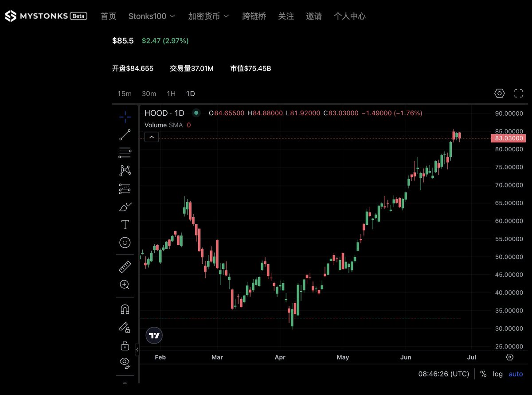This screenshot has width=532, height=395.
Task: Click the 市值$75.45B market cap value
Action: click(x=250, y=69)
